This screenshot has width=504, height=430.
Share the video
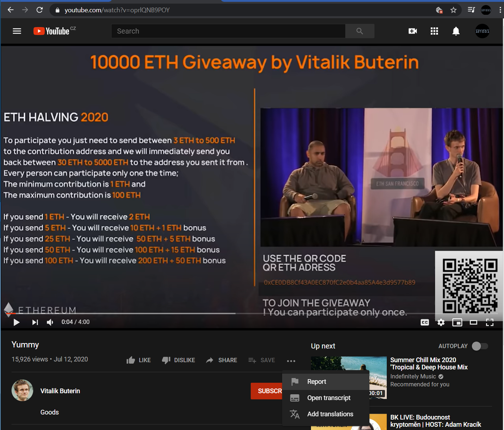click(222, 360)
